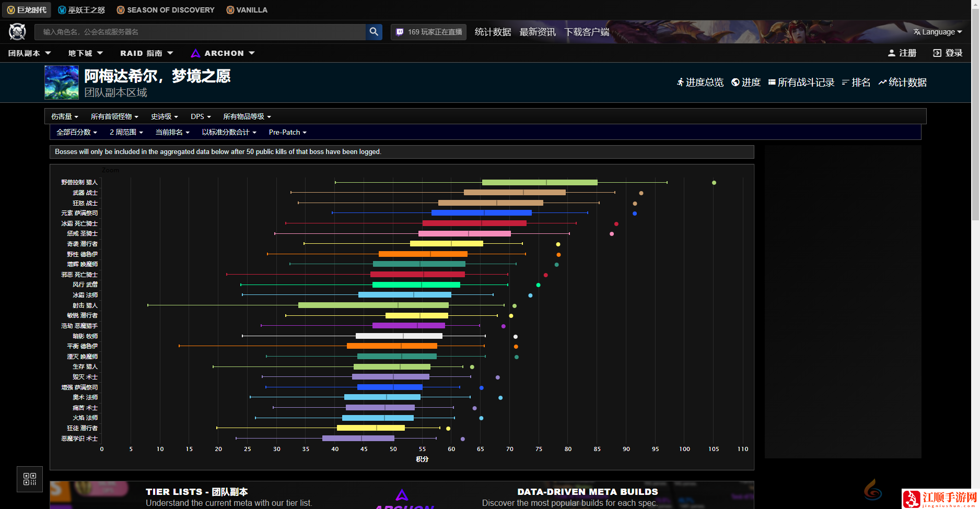Open the DPS role dropdown
Screen dimensions: 980x509
(201, 116)
